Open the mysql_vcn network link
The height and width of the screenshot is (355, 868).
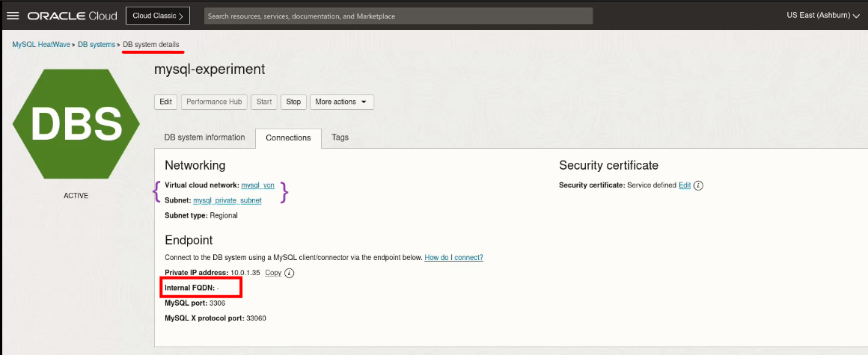pyautogui.click(x=257, y=185)
